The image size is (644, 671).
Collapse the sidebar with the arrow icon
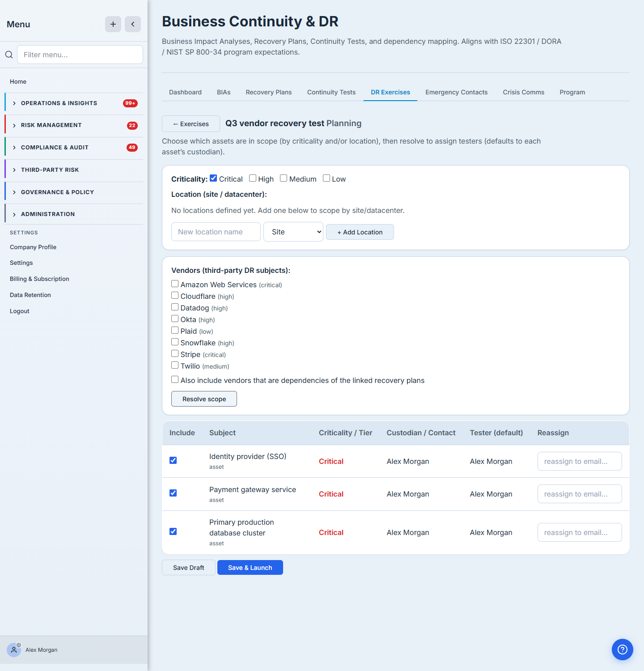[133, 24]
